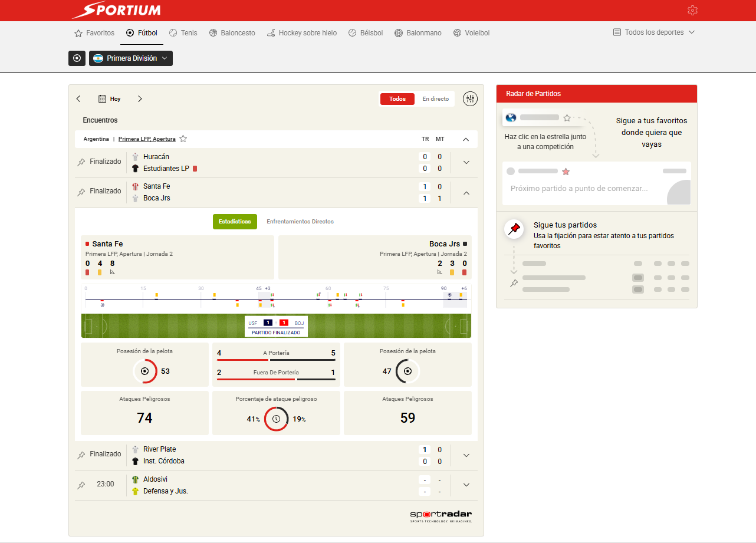Switch to Baloncesto tab
The width and height of the screenshot is (756, 543).
coord(232,33)
